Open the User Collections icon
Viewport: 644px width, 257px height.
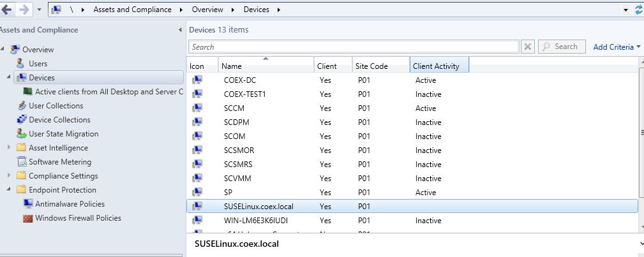22,106
